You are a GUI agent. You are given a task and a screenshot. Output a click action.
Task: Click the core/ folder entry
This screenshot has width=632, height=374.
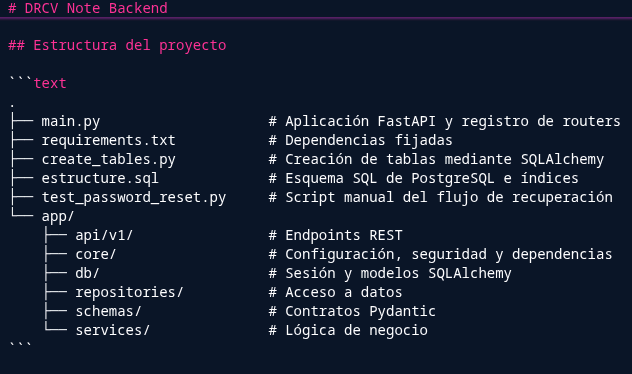(x=96, y=254)
